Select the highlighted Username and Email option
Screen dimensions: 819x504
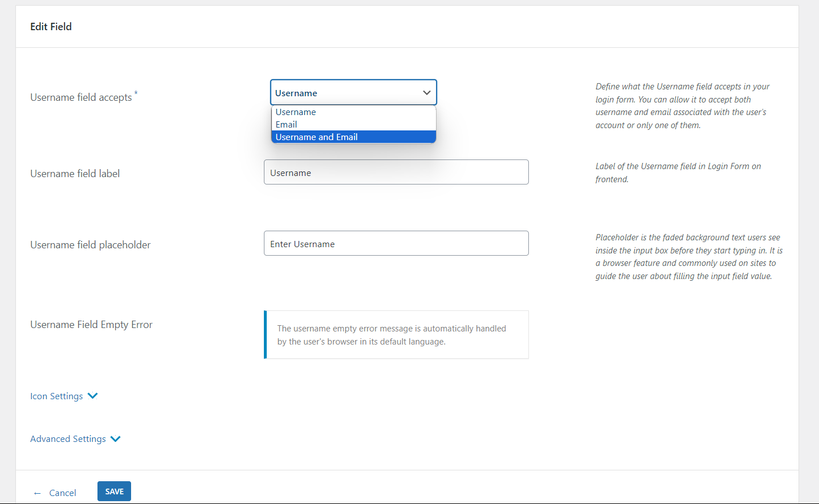[353, 137]
